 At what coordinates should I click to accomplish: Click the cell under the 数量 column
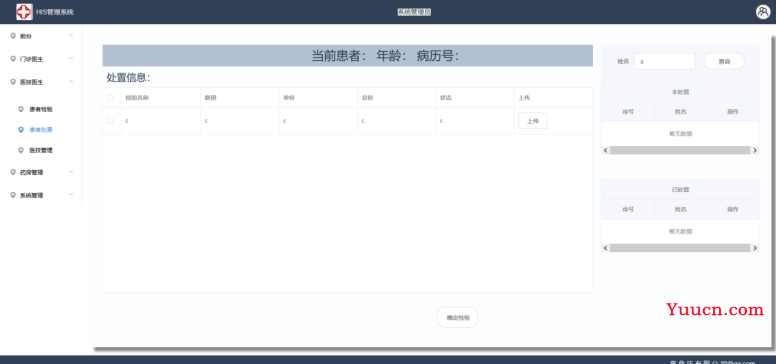[240, 121]
